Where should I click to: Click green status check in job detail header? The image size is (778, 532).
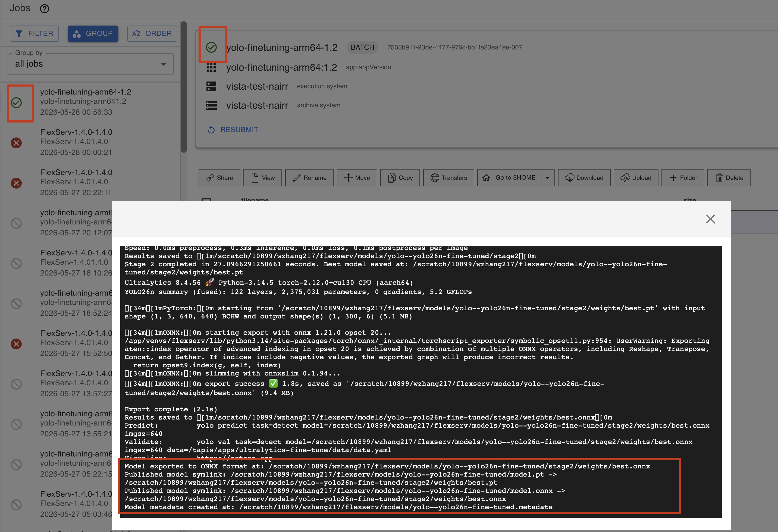(211, 47)
